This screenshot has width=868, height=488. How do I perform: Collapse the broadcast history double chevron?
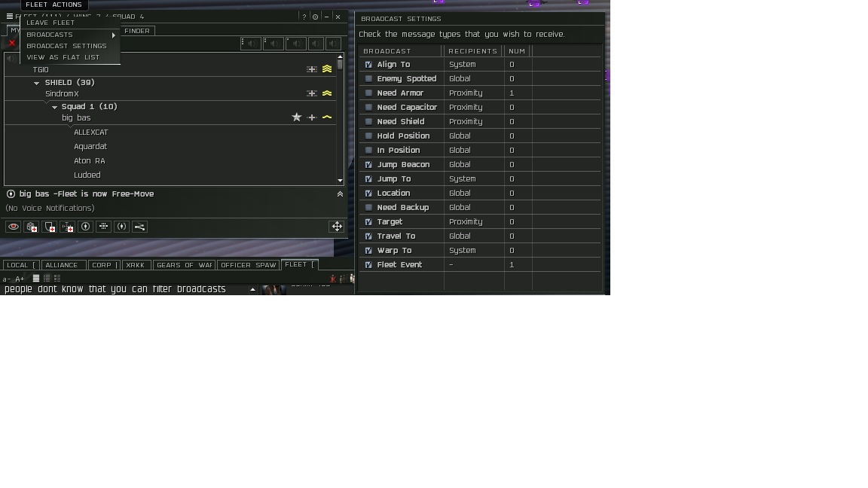(340, 194)
